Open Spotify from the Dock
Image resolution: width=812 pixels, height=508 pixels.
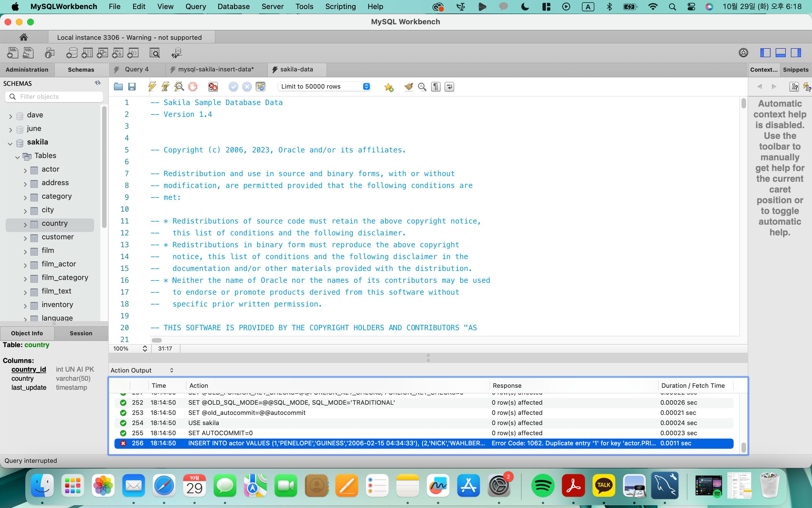[542, 485]
